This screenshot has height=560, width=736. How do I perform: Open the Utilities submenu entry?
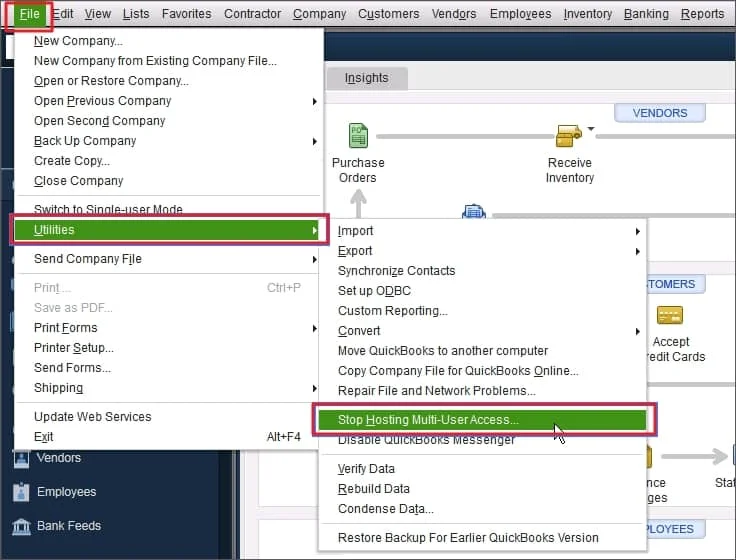pos(169,230)
